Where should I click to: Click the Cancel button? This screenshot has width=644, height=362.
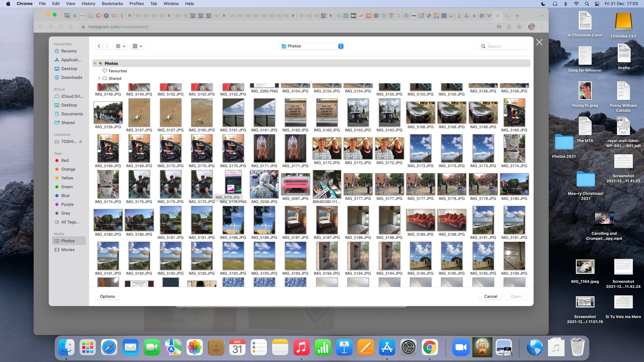[491, 296]
